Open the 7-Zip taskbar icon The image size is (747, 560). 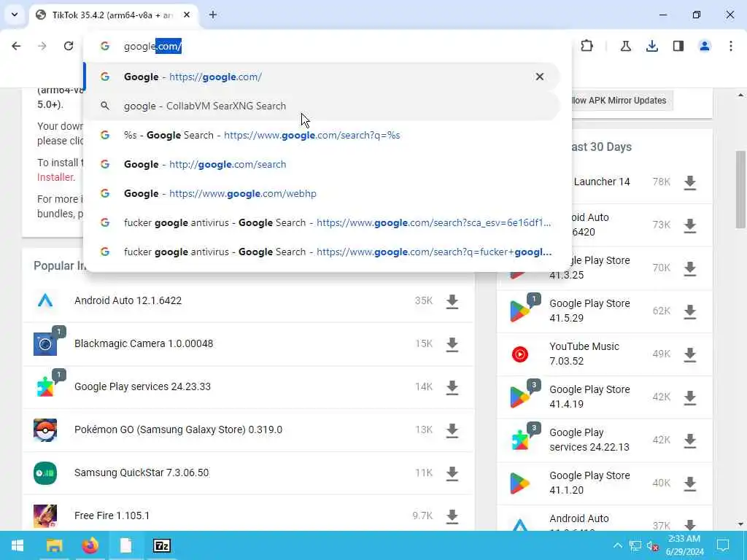pyautogui.click(x=161, y=545)
